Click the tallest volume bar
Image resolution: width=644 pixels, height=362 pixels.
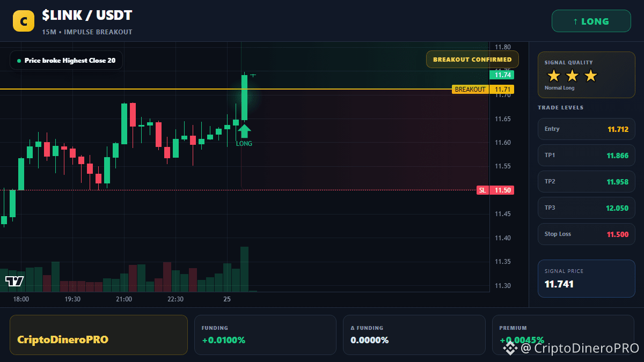click(244, 269)
